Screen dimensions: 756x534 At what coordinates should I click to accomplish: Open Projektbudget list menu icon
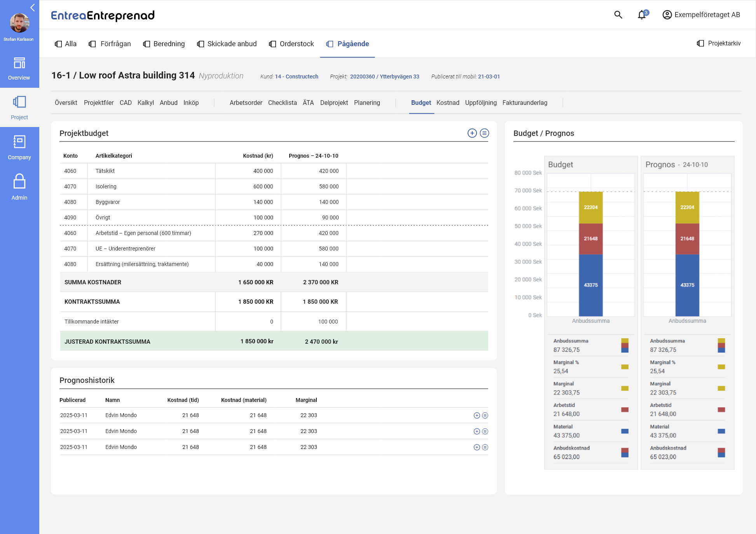[484, 133]
